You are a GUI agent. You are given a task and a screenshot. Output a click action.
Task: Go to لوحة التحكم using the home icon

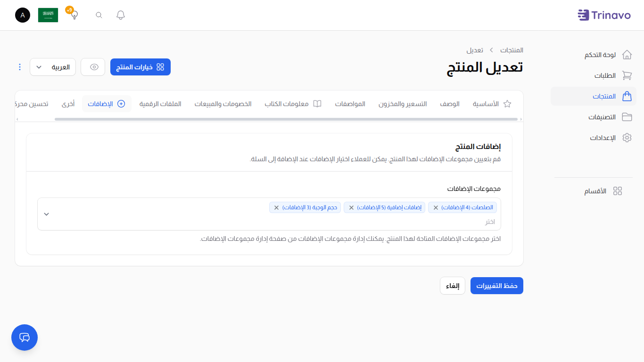(x=627, y=54)
